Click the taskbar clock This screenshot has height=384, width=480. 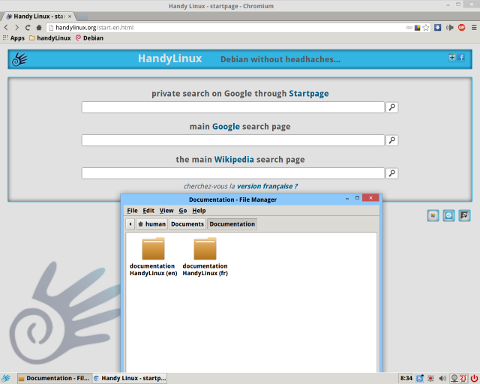pyautogui.click(x=406, y=378)
